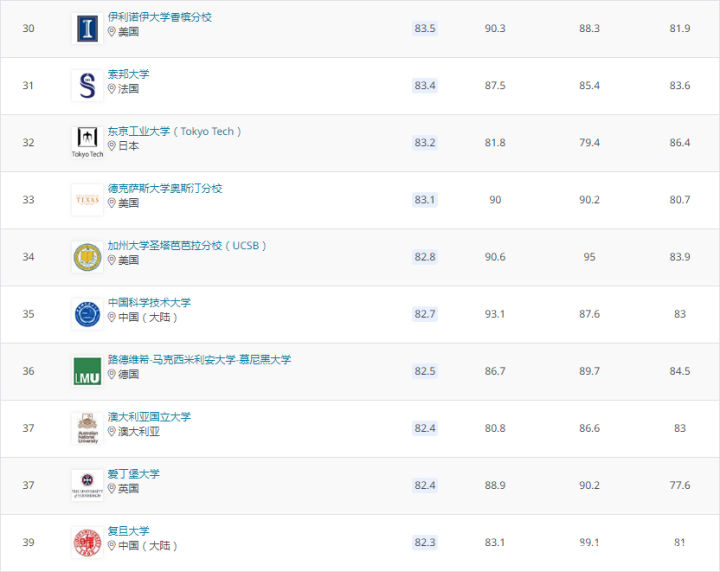Click the Texas Austin university logo
The width and height of the screenshot is (720, 572).
click(87, 200)
